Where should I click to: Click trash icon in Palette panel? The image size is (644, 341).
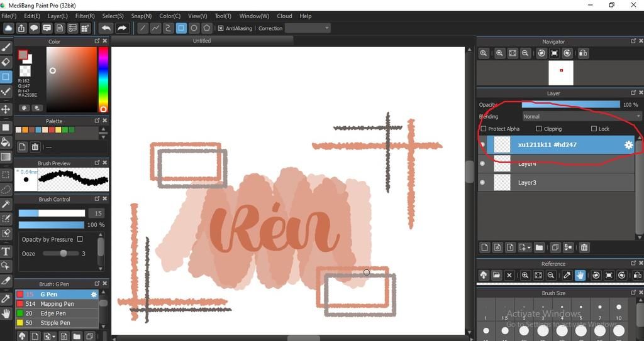pyautogui.click(x=35, y=146)
